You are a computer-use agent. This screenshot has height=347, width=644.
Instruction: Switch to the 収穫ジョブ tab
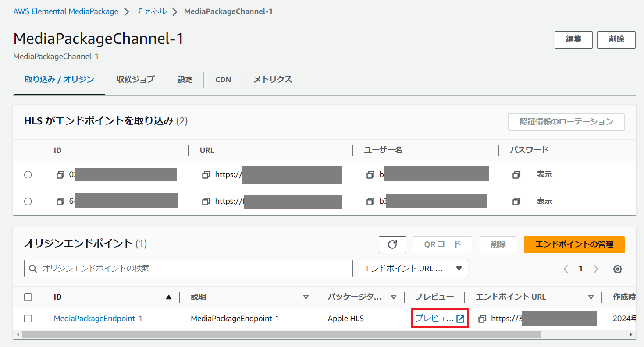point(135,80)
